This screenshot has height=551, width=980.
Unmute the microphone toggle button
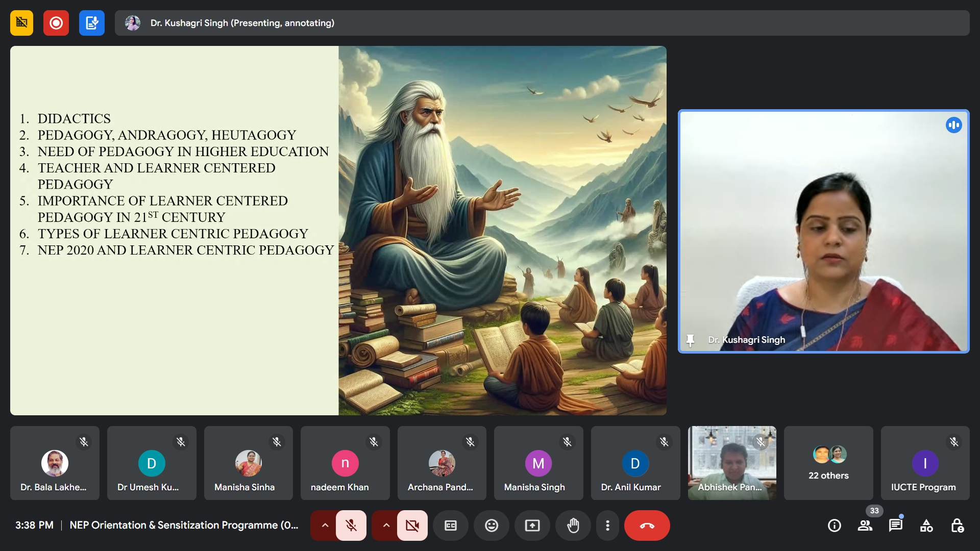coord(351,525)
